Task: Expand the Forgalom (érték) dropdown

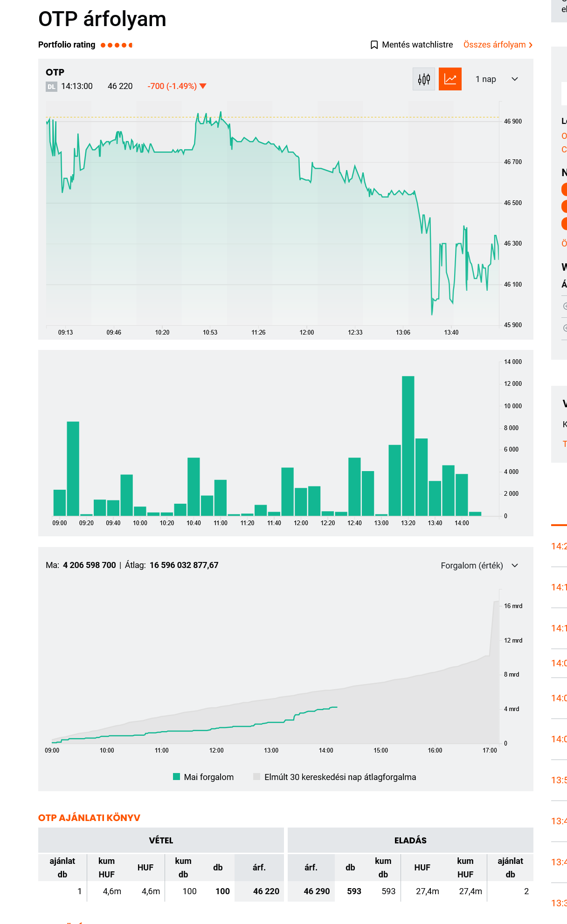Action: 479,565
